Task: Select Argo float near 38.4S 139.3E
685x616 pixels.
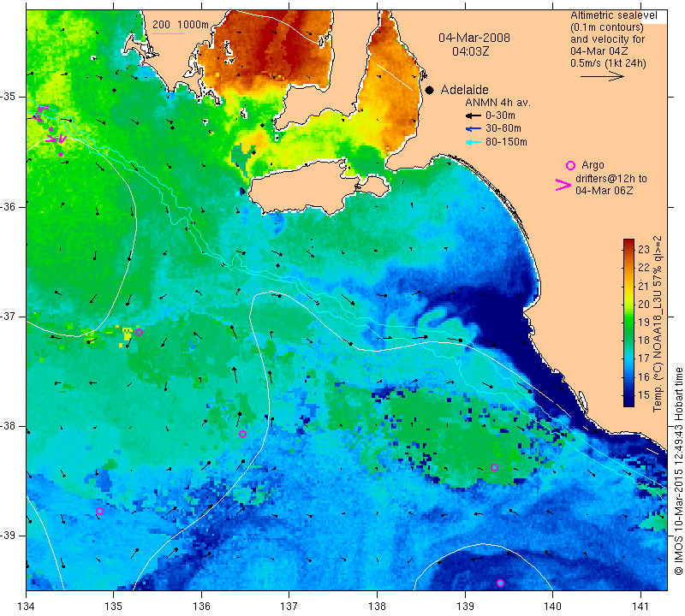Action: (x=495, y=468)
